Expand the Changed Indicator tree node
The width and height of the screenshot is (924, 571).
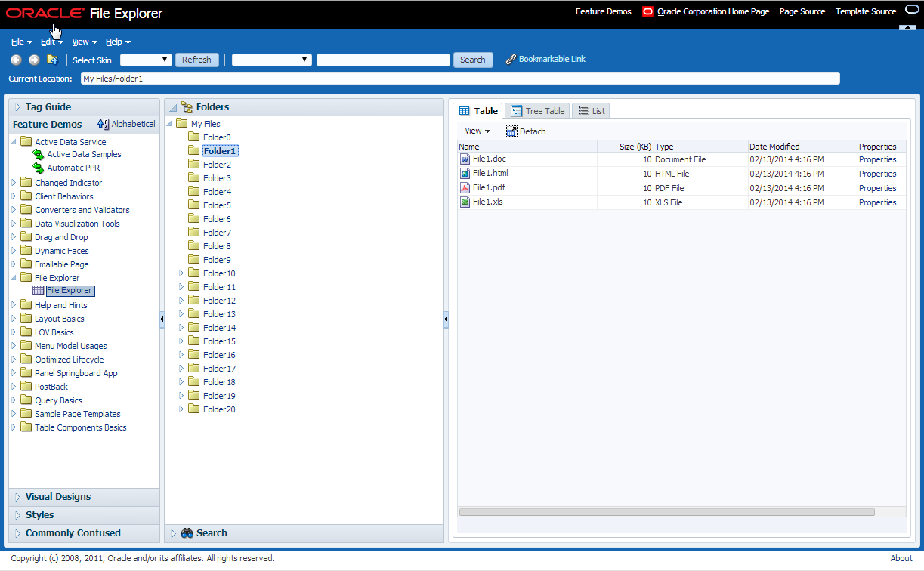click(x=13, y=183)
